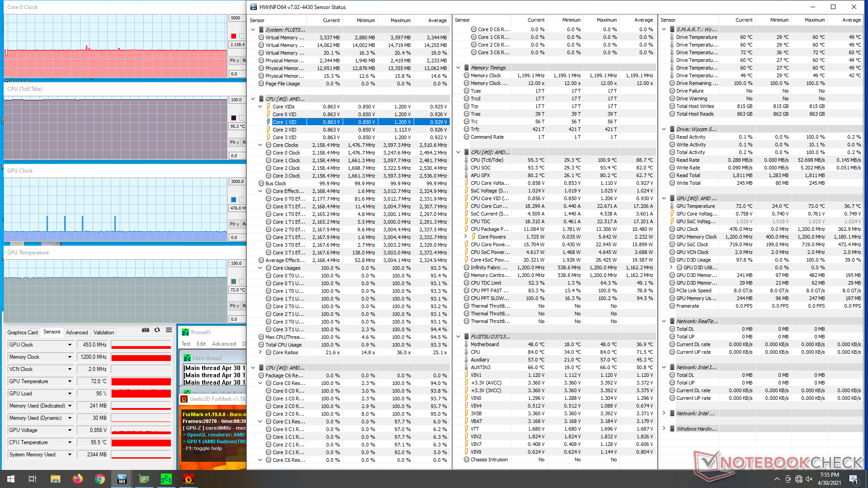Switch to Prime95 taskbar icon
Viewport: 868px width, 488px height.
coord(166,479)
